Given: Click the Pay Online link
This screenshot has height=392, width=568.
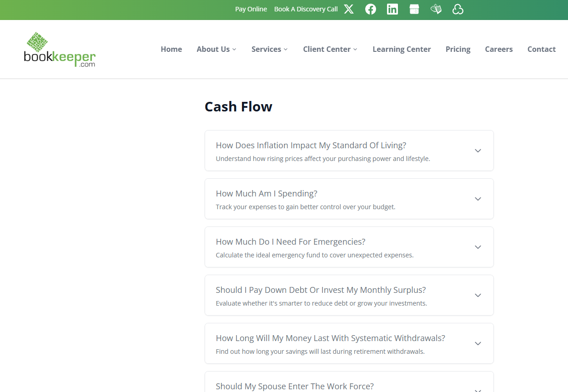Looking at the screenshot, I should pyautogui.click(x=251, y=9).
